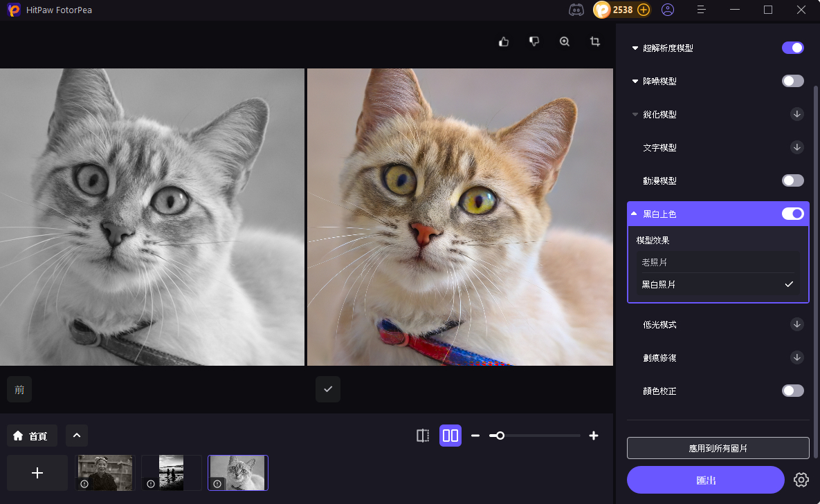Select the magnifier zoom tool
This screenshot has height=504, width=820.
click(x=565, y=41)
